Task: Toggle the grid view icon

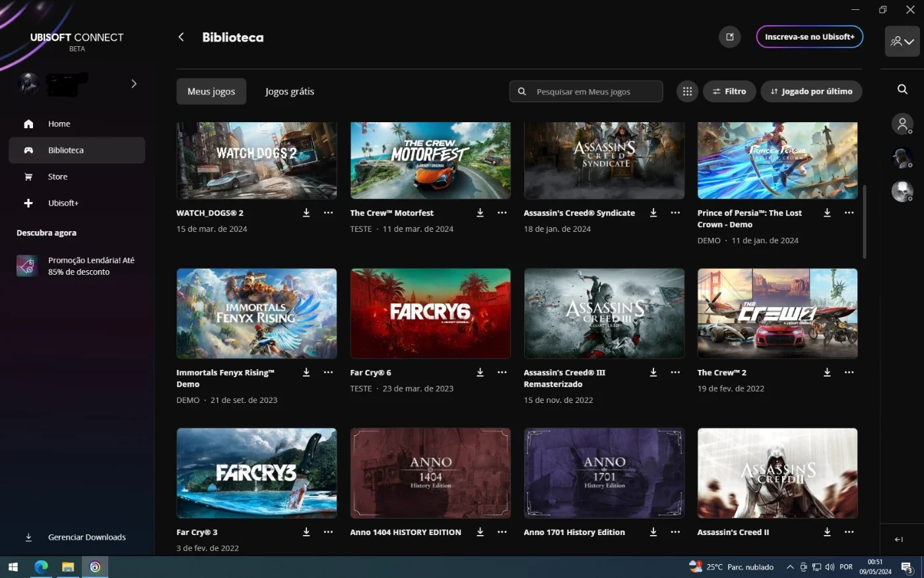Action: pyautogui.click(x=687, y=92)
